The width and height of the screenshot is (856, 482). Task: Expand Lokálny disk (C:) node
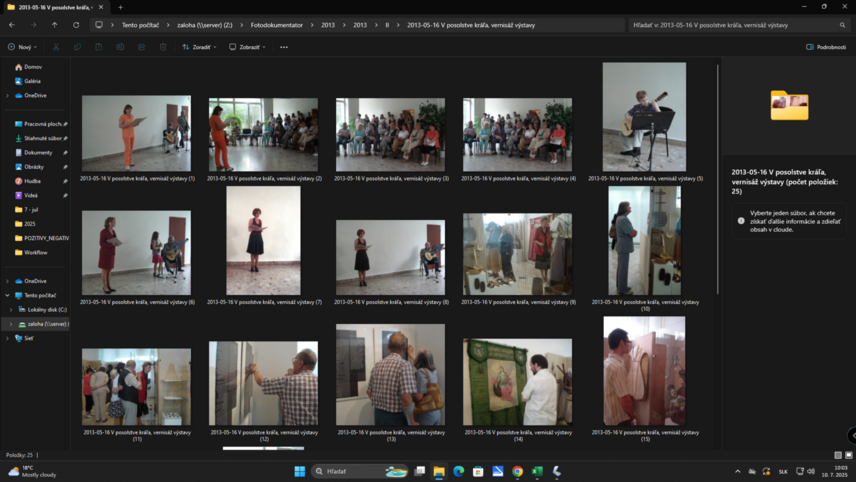tap(11, 310)
